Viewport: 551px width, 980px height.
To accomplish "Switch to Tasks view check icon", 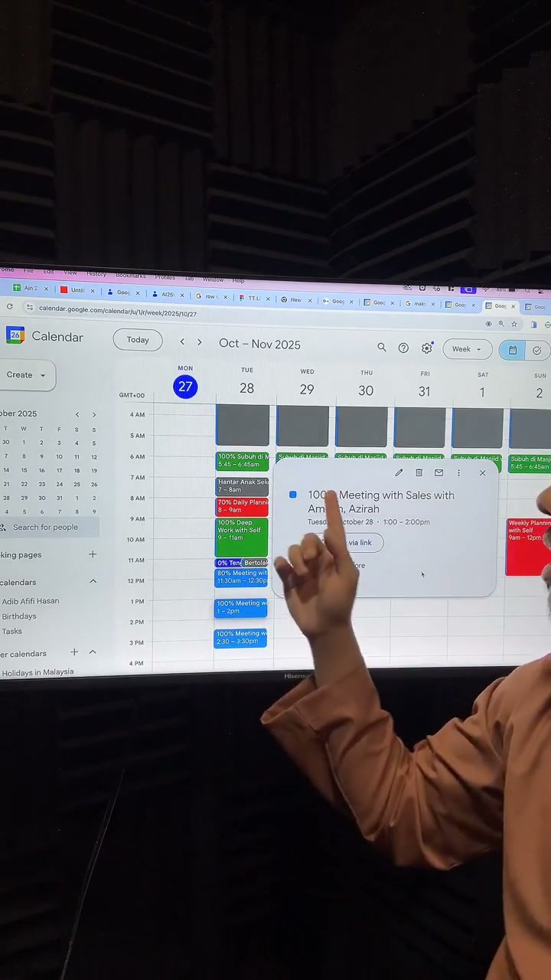I will tap(537, 351).
